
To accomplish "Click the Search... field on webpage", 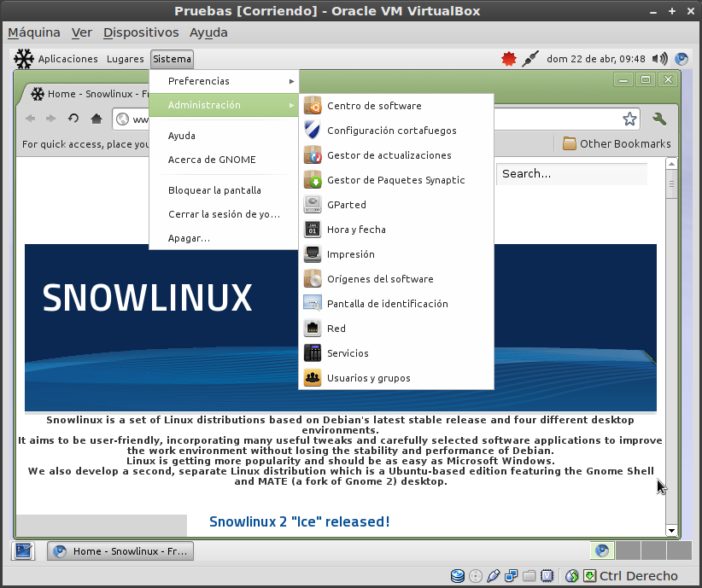I will coord(570,174).
